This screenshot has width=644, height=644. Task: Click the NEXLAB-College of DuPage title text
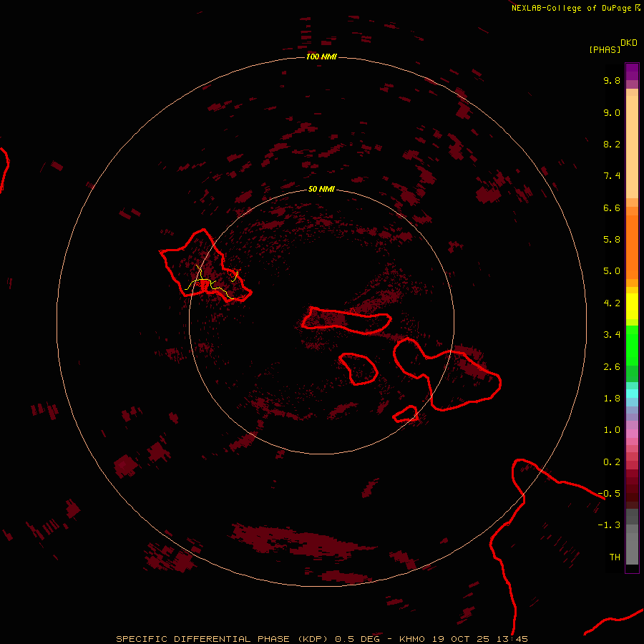click(572, 8)
